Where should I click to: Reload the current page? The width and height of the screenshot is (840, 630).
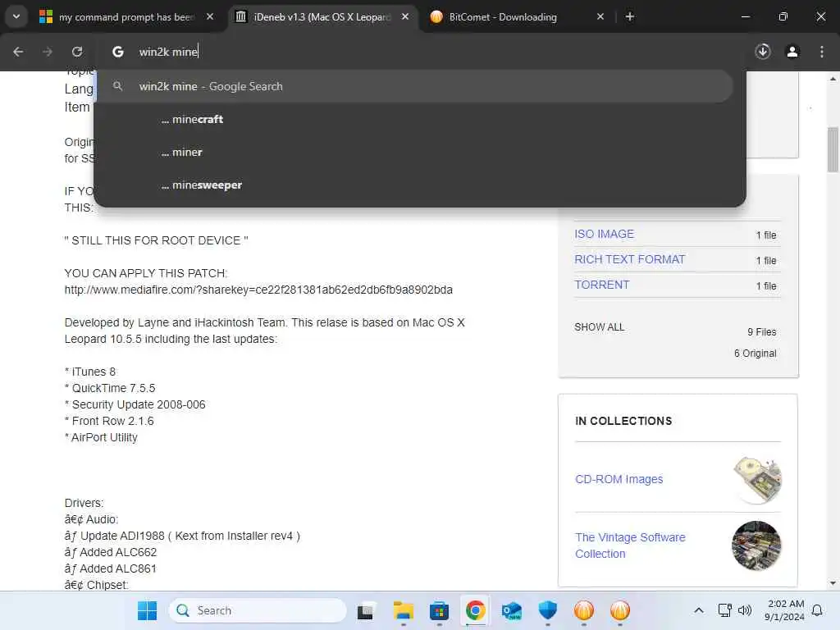click(x=77, y=52)
